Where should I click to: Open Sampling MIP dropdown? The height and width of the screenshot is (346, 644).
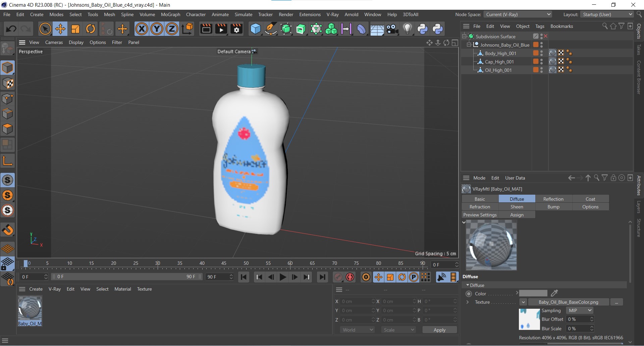point(580,310)
